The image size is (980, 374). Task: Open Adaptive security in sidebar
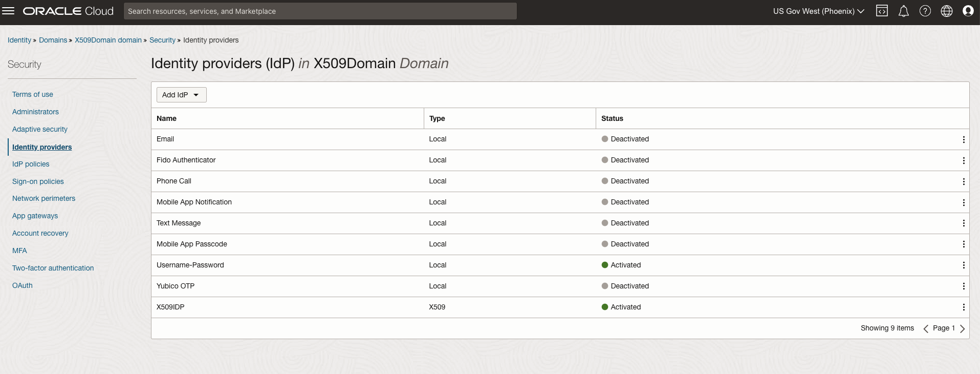click(40, 129)
